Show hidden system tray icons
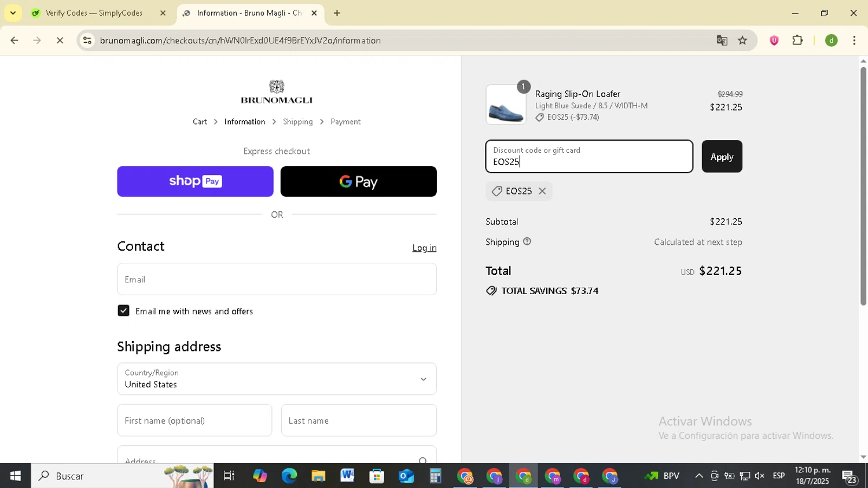This screenshot has height=488, width=868. (699, 476)
